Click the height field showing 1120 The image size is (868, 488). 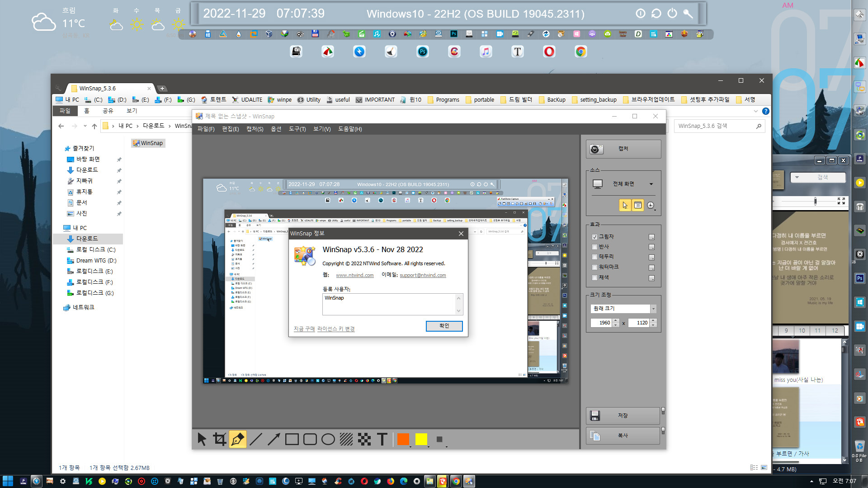click(x=639, y=323)
